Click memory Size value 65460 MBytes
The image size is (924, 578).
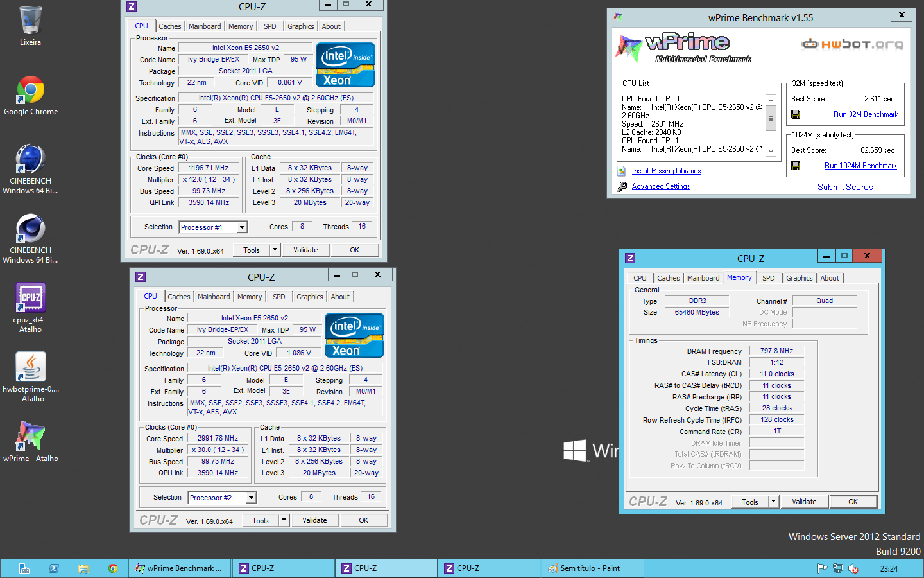click(x=697, y=313)
